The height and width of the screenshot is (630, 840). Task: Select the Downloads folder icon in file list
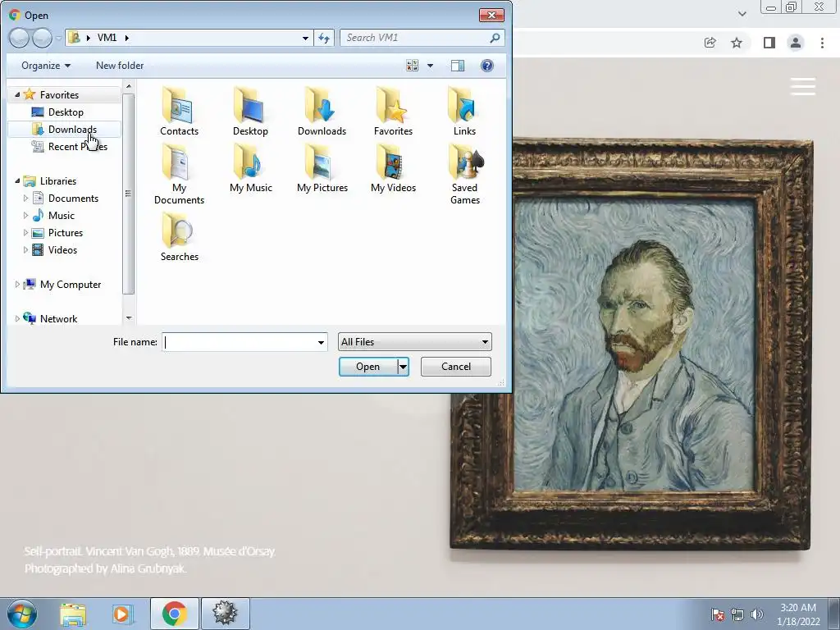point(322,112)
